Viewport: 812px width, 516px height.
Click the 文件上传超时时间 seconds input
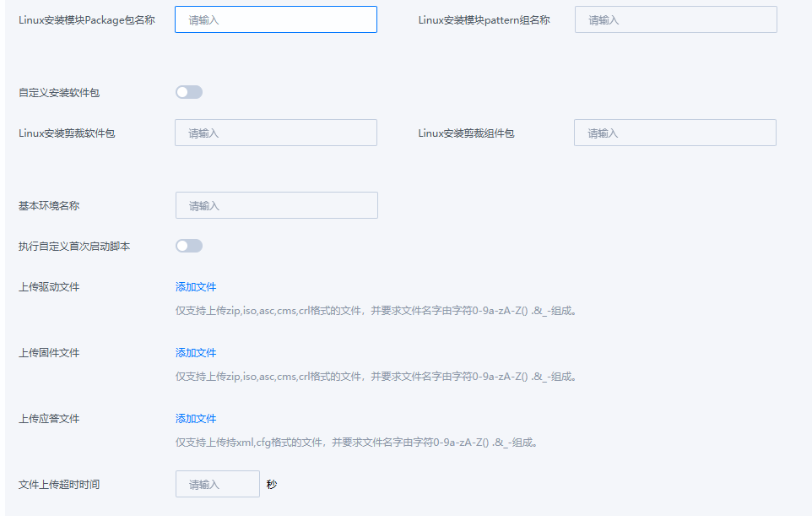click(217, 484)
